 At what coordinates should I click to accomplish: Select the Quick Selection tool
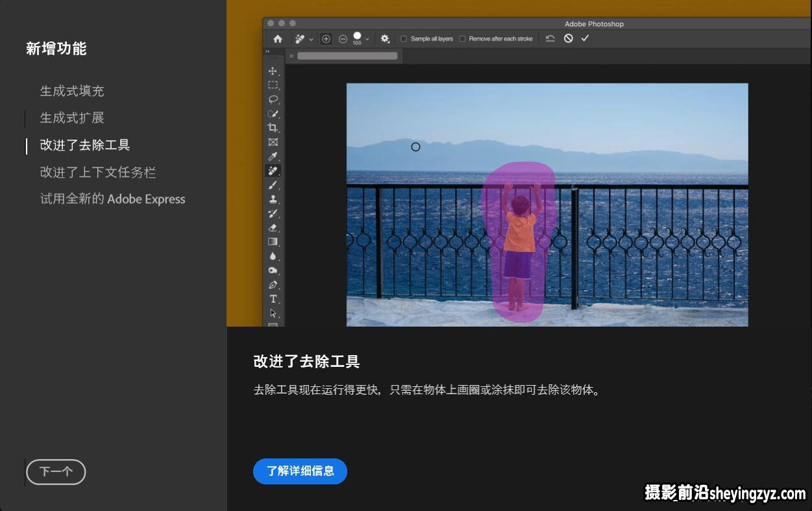(x=273, y=114)
